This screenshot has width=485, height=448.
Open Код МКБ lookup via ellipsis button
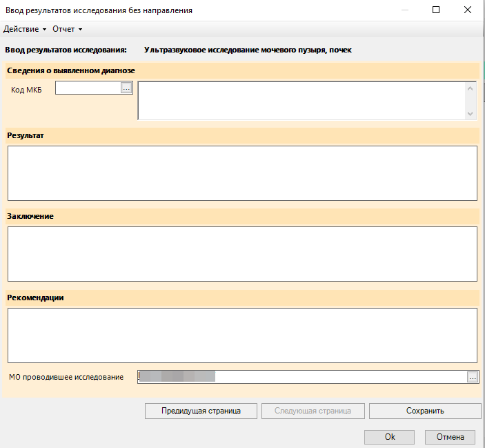[126, 88]
